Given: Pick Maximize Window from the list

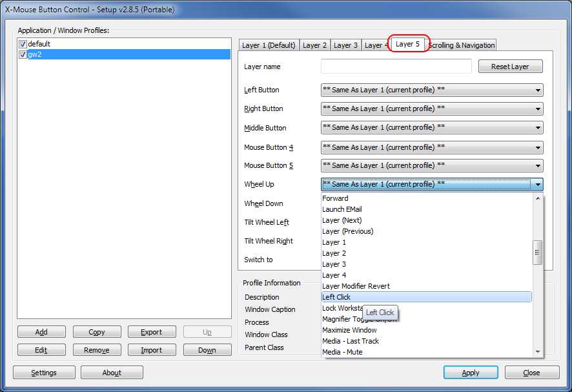Looking at the screenshot, I should point(349,330).
